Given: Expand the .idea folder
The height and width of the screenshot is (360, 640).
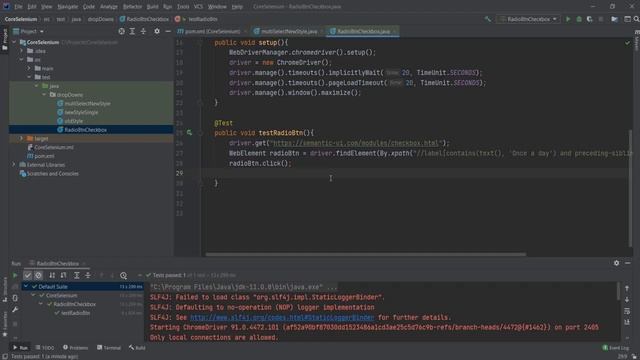Looking at the screenshot, I should click(22, 51).
